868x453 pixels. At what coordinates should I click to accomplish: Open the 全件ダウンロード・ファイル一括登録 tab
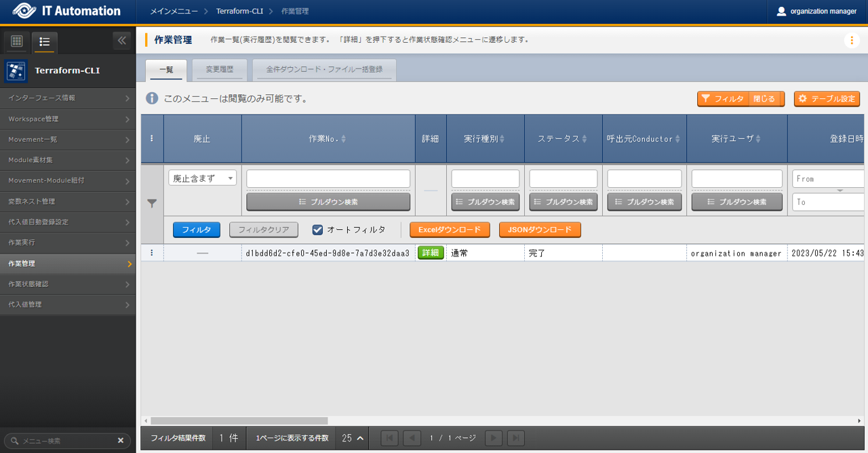324,69
